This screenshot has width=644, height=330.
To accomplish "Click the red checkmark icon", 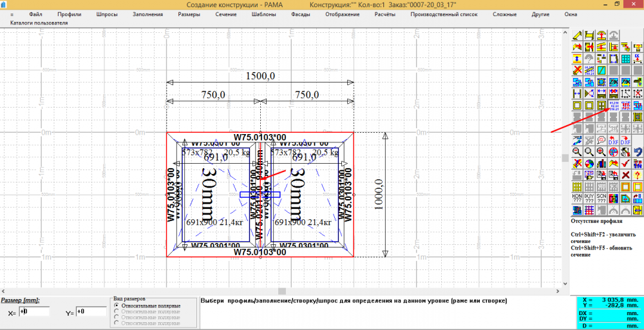I will pyautogui.click(x=625, y=164).
